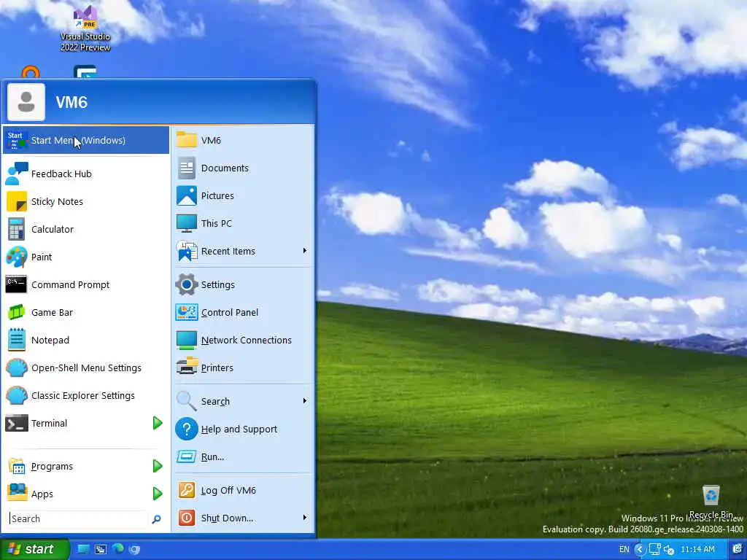Expand the Recent Items arrow
Viewport: 747px width, 560px height.
[x=305, y=251]
